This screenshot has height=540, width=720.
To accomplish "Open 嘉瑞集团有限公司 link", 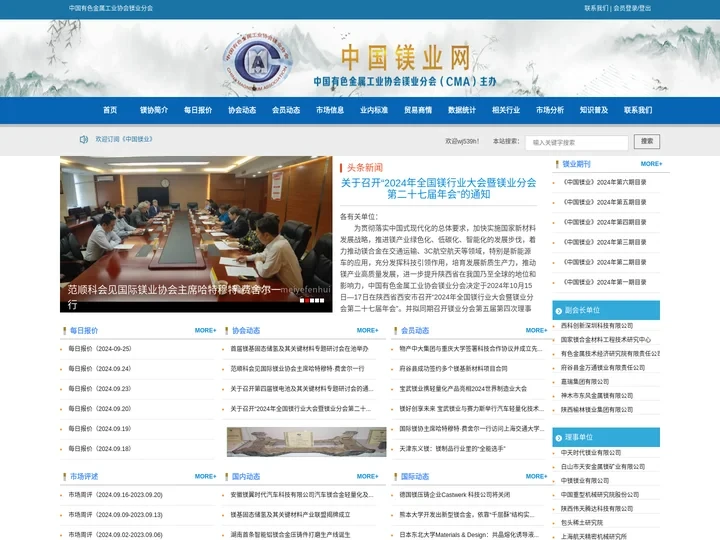I will [585, 382].
